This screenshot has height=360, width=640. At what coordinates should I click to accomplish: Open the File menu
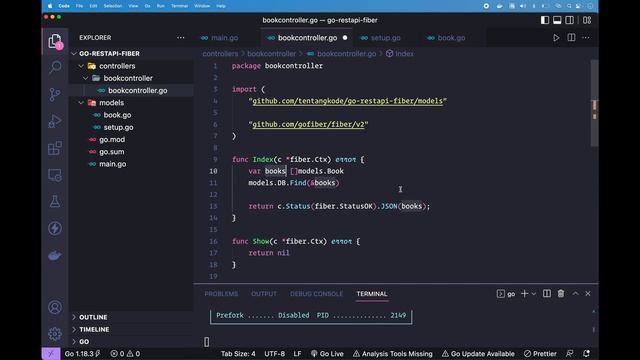pyautogui.click(x=79, y=6)
